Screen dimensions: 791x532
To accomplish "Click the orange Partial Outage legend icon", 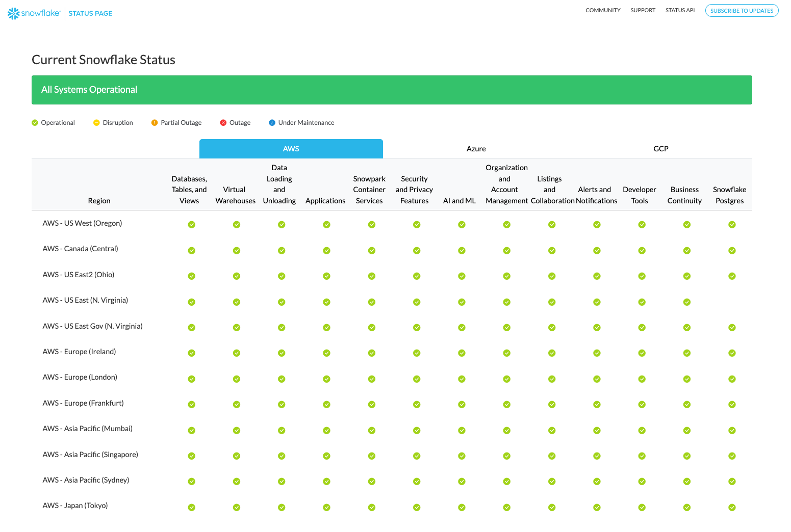I will [x=155, y=123].
